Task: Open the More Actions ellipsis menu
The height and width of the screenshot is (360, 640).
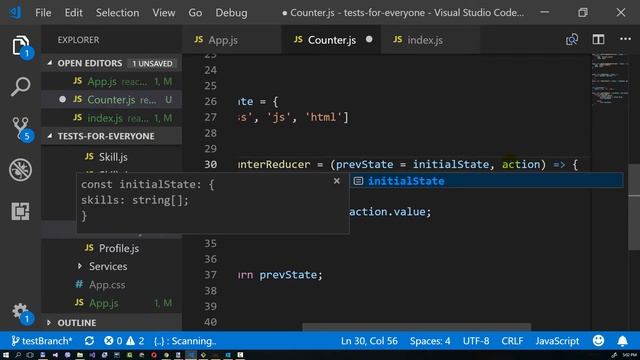Action: [625, 40]
